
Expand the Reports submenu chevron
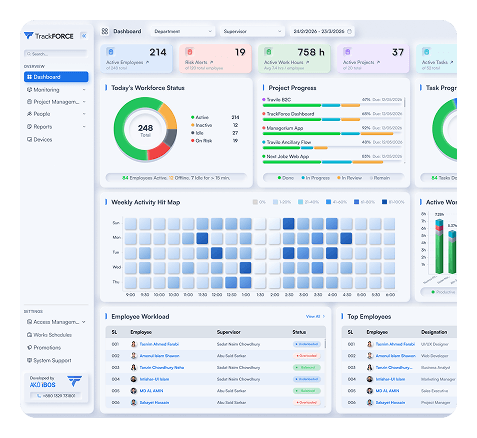(x=84, y=127)
